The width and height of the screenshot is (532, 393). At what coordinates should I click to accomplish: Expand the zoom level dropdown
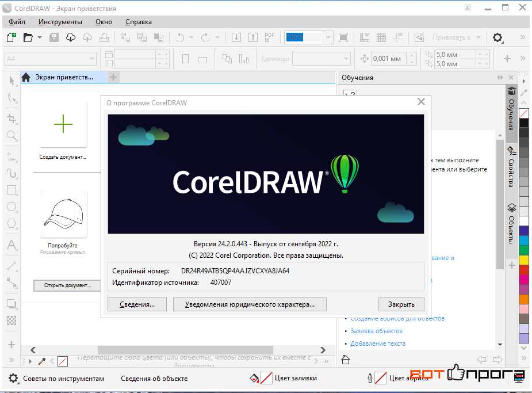328,37
